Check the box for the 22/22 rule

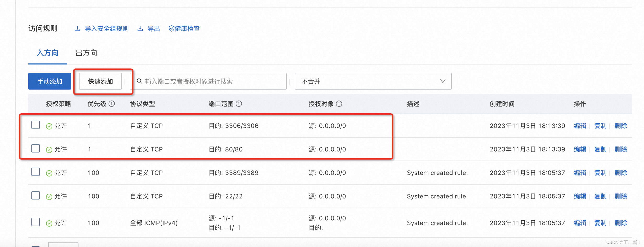point(36,195)
